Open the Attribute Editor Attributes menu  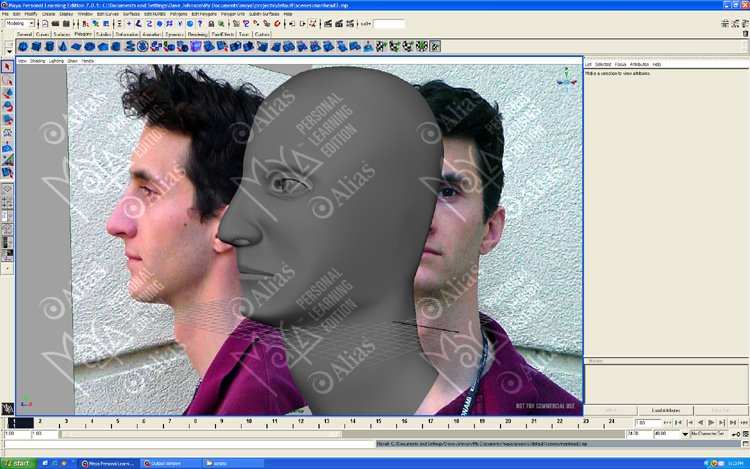(639, 65)
